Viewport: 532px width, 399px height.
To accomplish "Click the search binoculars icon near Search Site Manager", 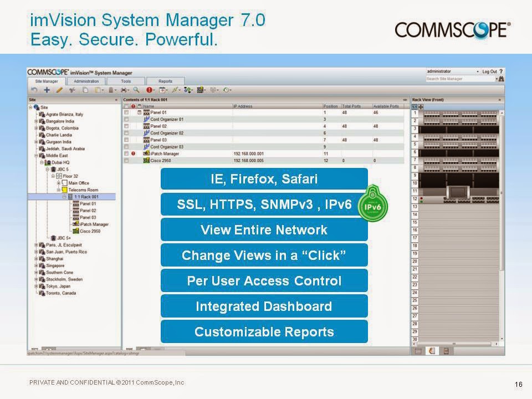I will 502,79.
